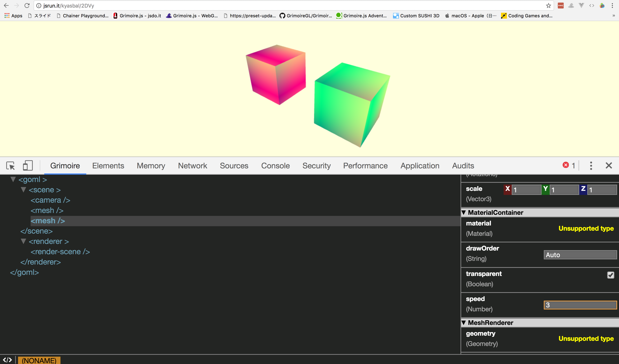Click the code brackets icon at bottom left
The height and width of the screenshot is (364, 619).
7,360
